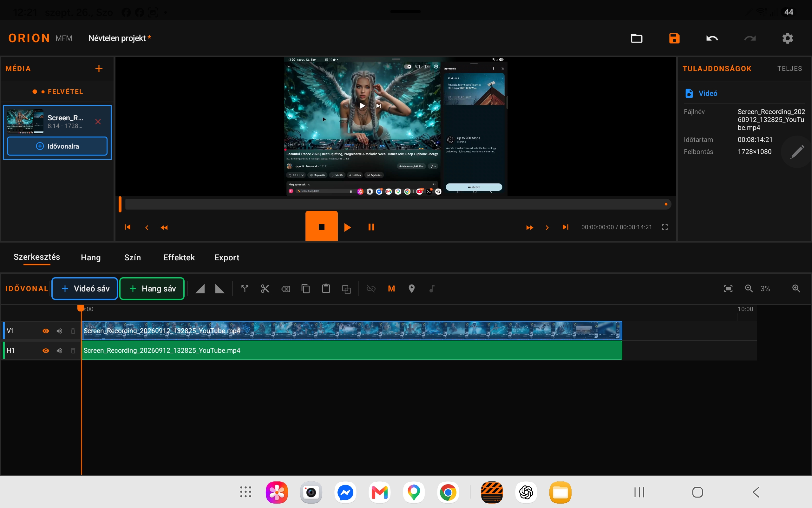Add media with the plus icon
The height and width of the screenshot is (508, 812).
click(x=99, y=69)
